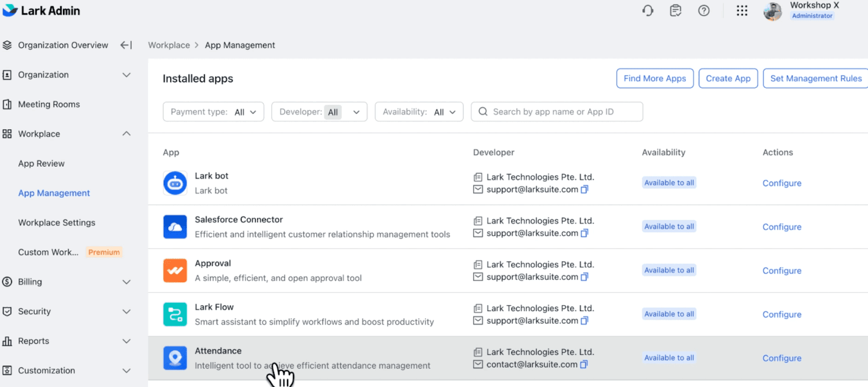The image size is (868, 387).
Task: Configure the Lark Flow app
Action: click(x=782, y=314)
